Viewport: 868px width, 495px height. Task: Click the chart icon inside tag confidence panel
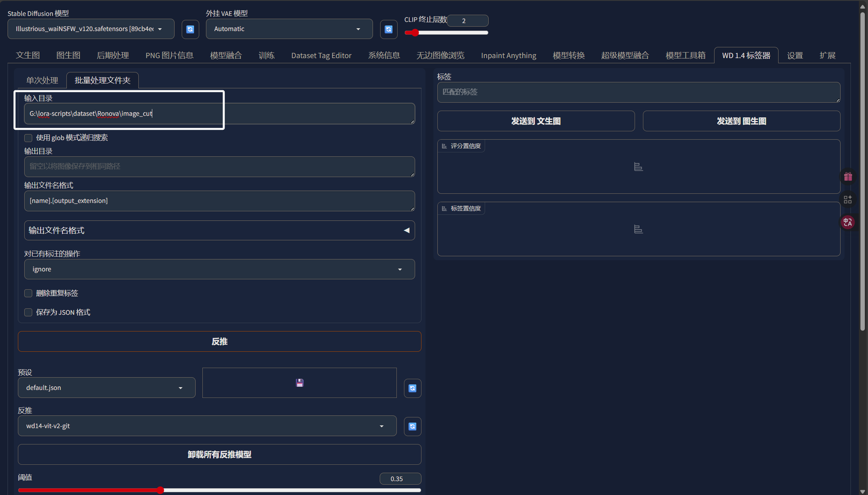pos(638,229)
